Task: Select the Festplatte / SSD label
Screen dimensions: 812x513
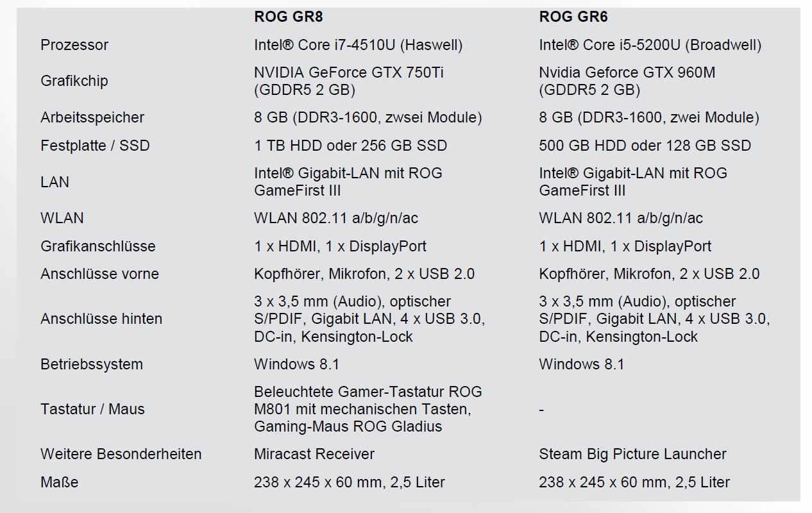Action: 95,146
